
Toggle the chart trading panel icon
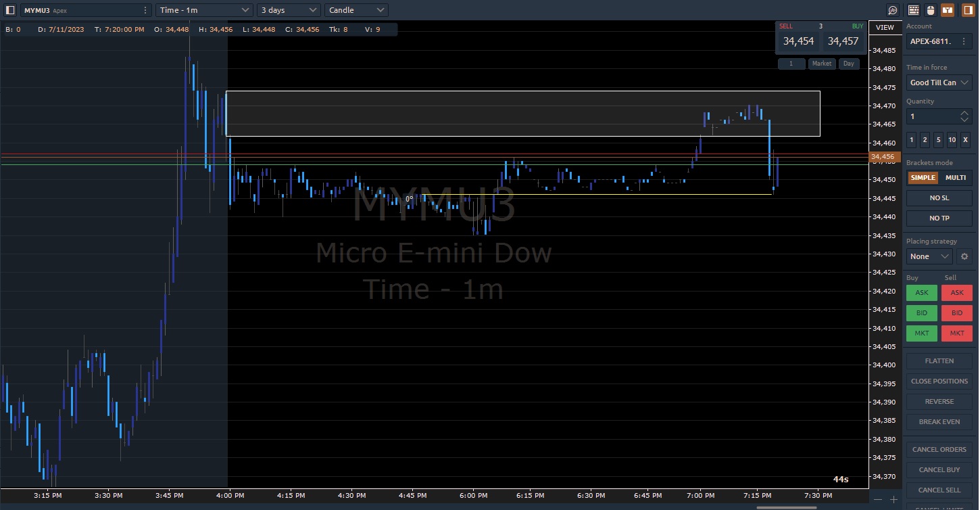947,10
